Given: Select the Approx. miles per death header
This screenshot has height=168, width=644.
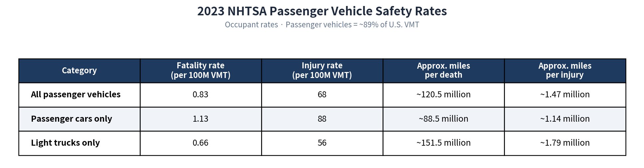Looking at the screenshot, I should coord(443,71).
